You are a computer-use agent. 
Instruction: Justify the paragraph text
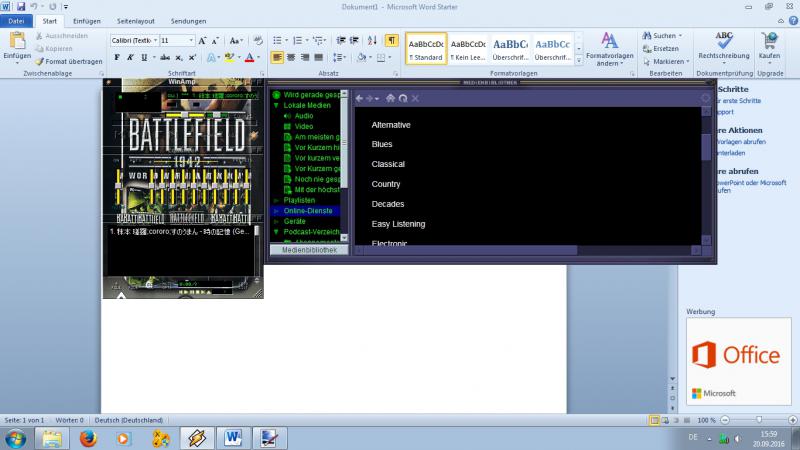[x=318, y=58]
